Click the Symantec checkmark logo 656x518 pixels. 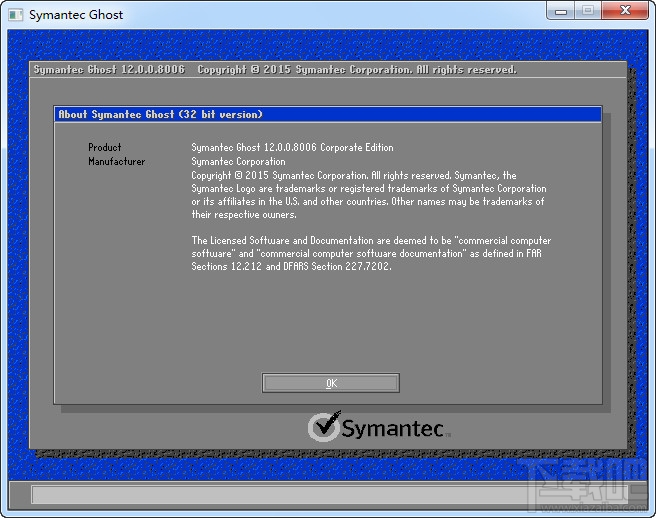click(x=325, y=426)
